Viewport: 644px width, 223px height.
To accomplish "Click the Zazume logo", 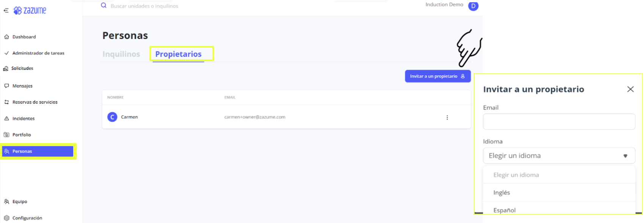I will (30, 11).
